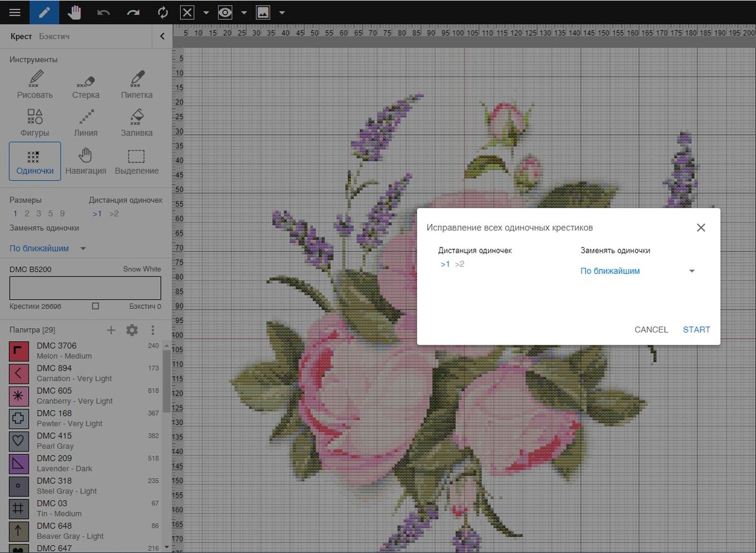Set brush size to 2 under Размеры
The height and width of the screenshot is (553, 756).
coord(27,214)
